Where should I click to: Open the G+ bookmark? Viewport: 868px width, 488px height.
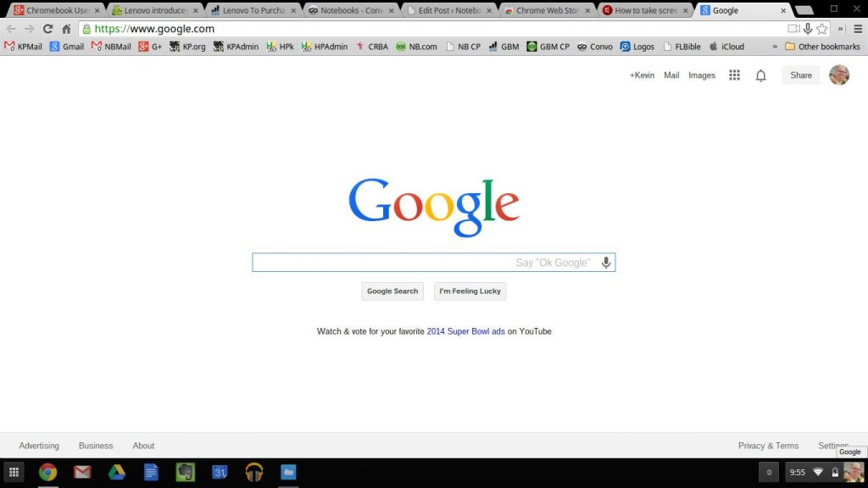[150, 47]
